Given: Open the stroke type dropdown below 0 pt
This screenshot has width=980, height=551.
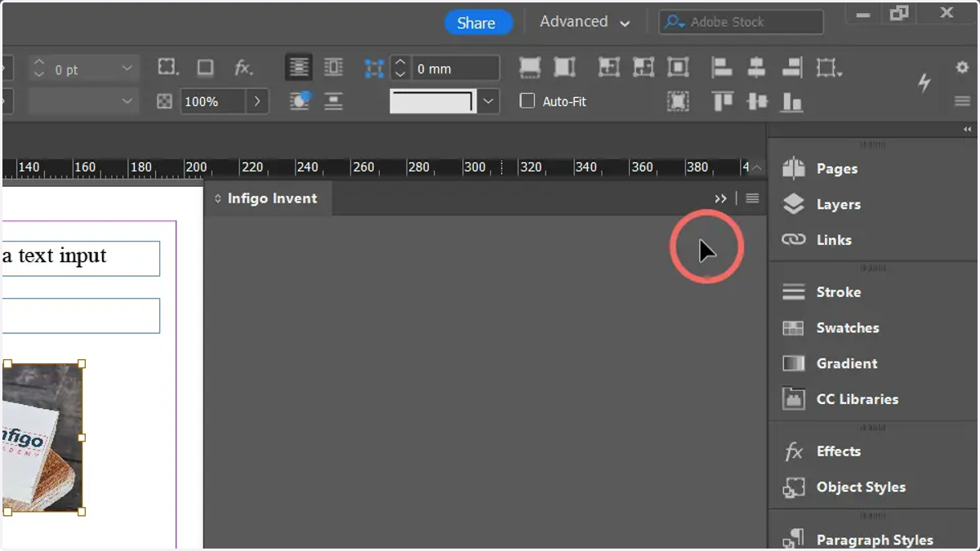Looking at the screenshot, I should 127,101.
